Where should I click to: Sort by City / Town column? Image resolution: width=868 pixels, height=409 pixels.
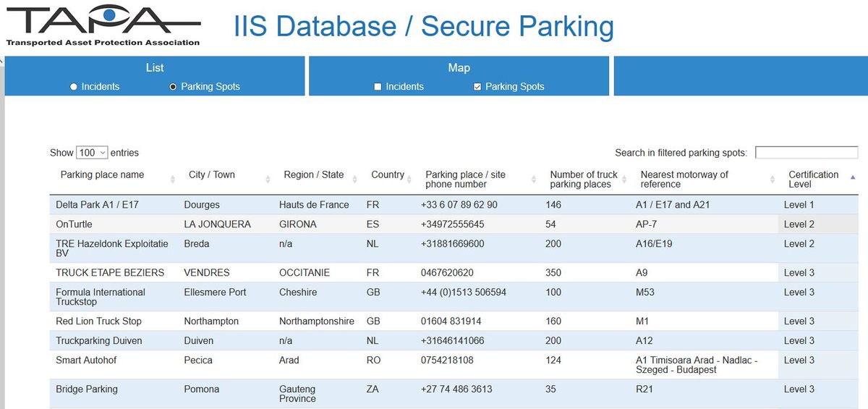212,174
